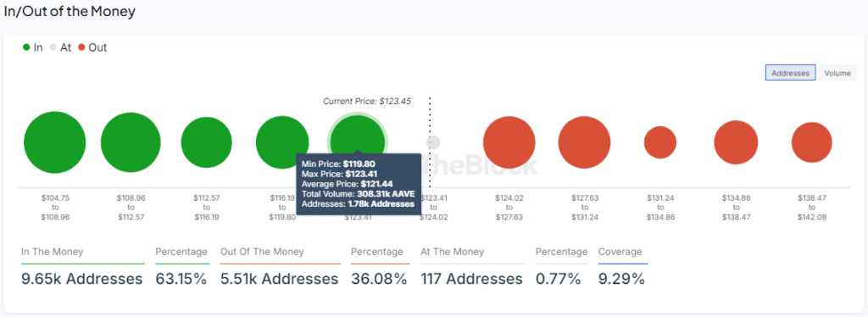Click the In The Money 9.65k Addresses stat
868x317 pixels.
click(82, 279)
